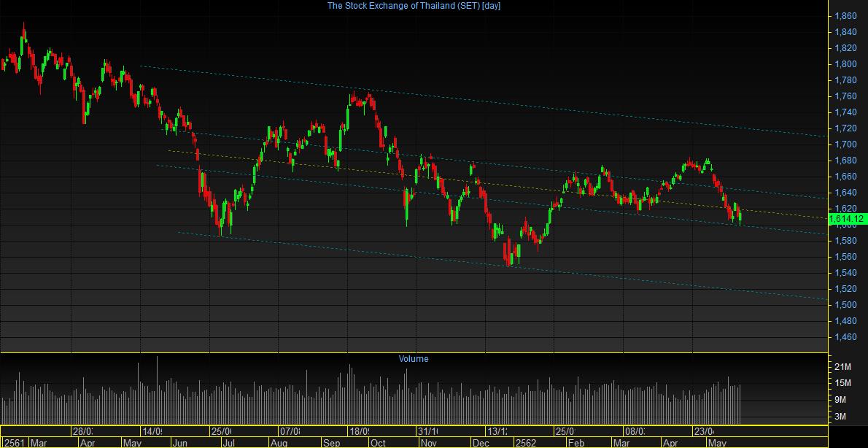Click the Mar label right after Feb
Image resolution: width=868 pixels, height=448 pixels.
click(621, 443)
